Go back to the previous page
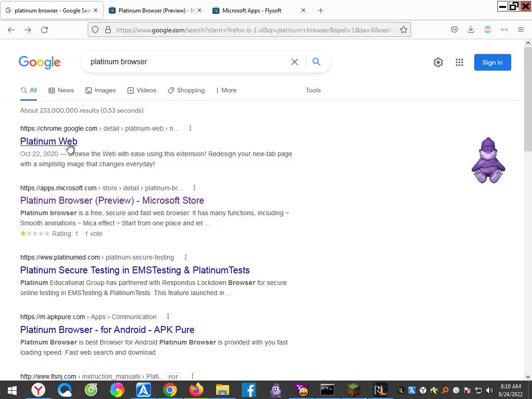Image resolution: width=532 pixels, height=399 pixels. click(x=11, y=30)
